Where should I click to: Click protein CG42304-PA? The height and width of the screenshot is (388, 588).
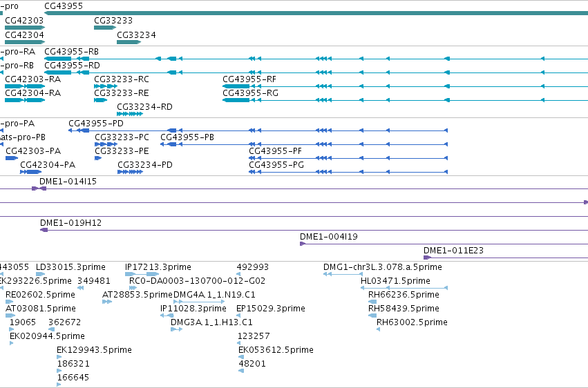coord(31,173)
